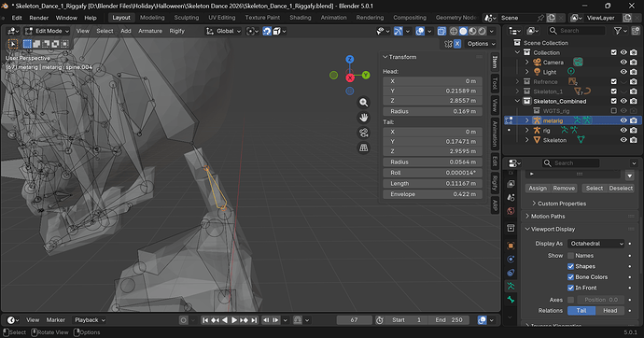Open Global transform orientation dropdown

click(x=223, y=31)
